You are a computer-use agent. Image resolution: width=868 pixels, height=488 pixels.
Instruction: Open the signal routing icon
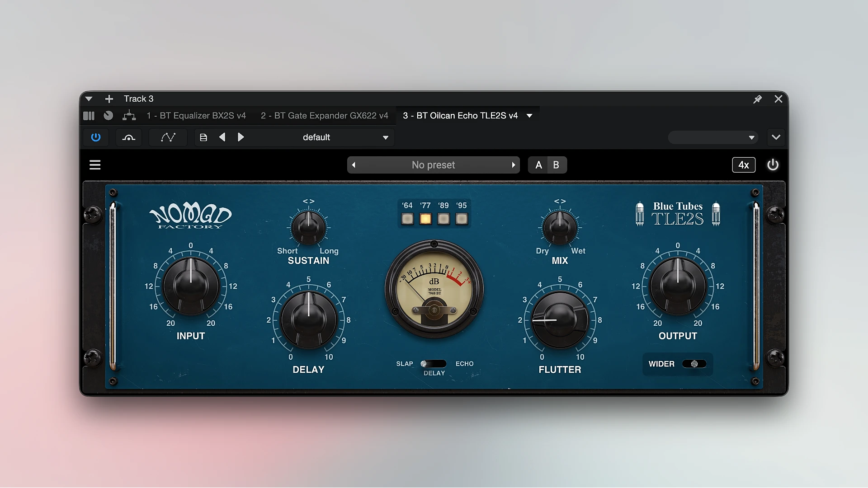pyautogui.click(x=129, y=116)
